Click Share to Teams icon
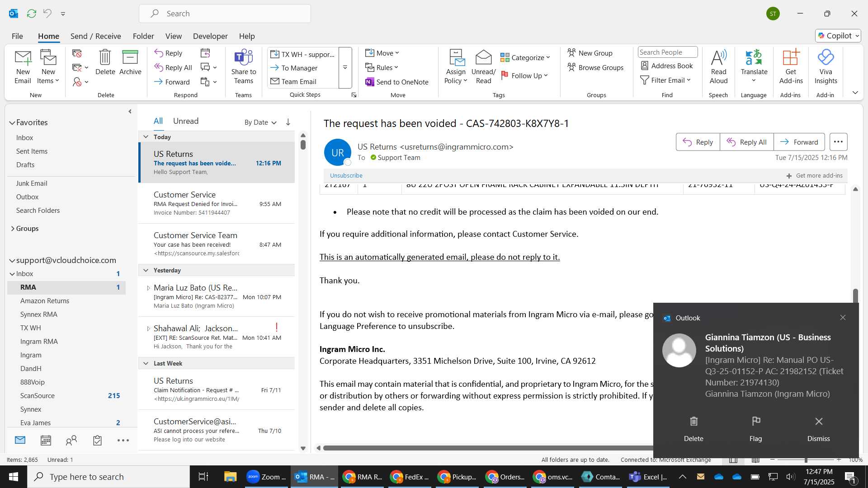Image resolution: width=868 pixels, height=488 pixels. [243, 67]
